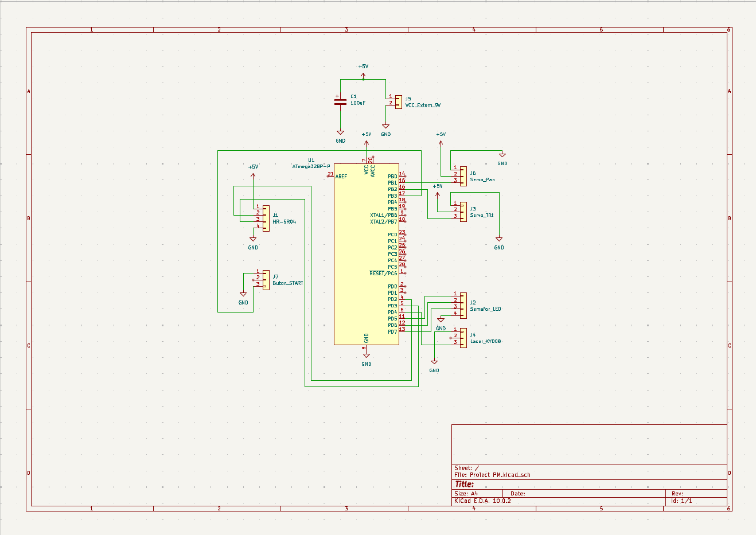Click the C1 reference text
The image size is (756, 535).
pos(353,96)
